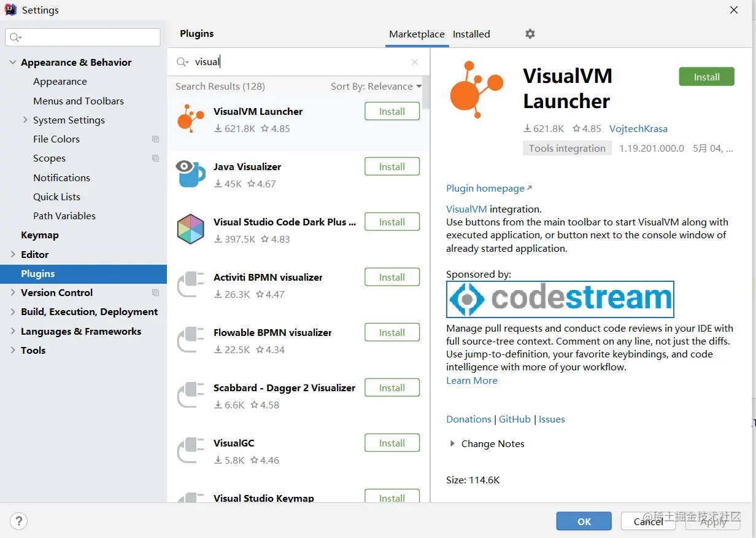
Task: Click the VisualVM Launcher list icon
Action: [190, 119]
